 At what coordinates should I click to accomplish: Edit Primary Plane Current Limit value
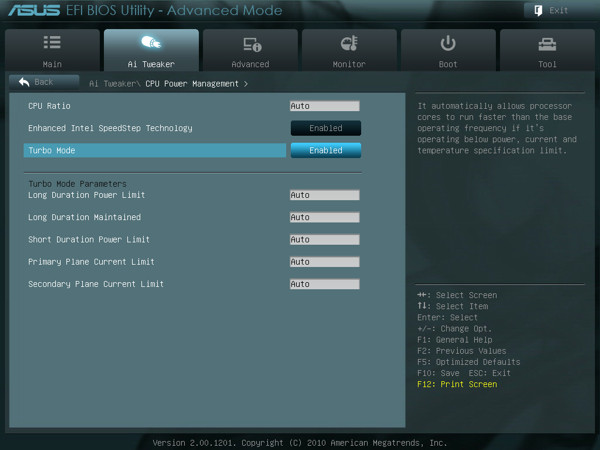click(324, 262)
